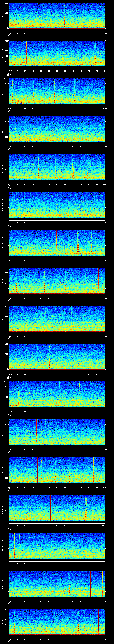
Task: Click the 22:56:00 start time label
Action: pyautogui.click(x=9, y=412)
